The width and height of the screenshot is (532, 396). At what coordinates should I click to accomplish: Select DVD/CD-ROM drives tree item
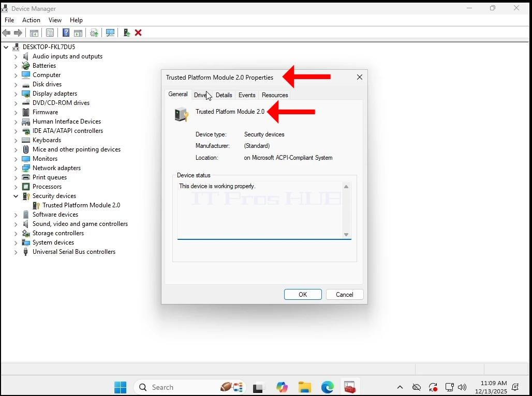(61, 103)
